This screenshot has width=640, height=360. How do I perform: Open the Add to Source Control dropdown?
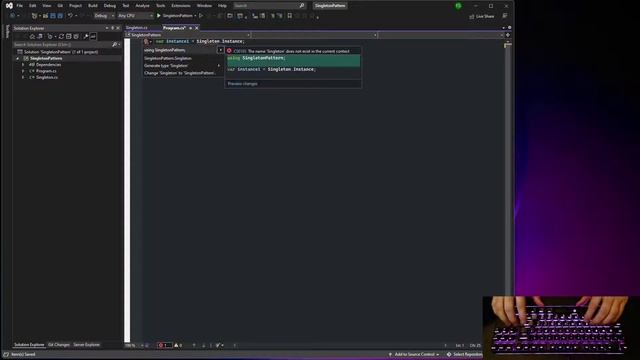(x=414, y=354)
